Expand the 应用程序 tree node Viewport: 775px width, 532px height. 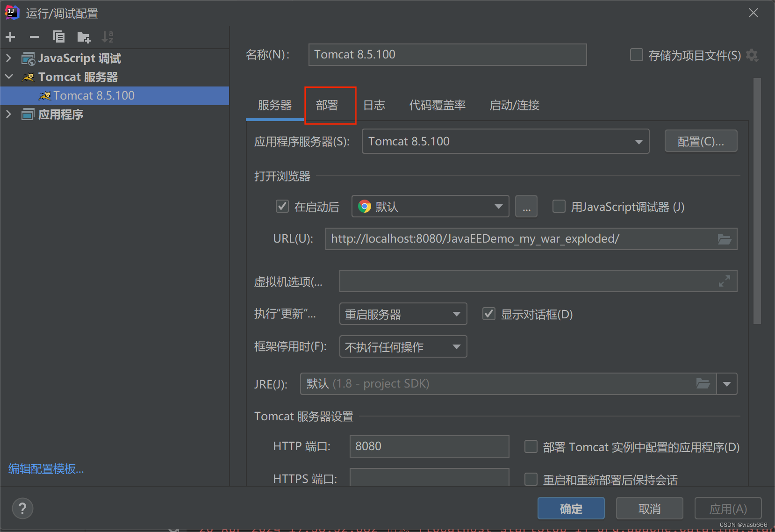(9, 114)
